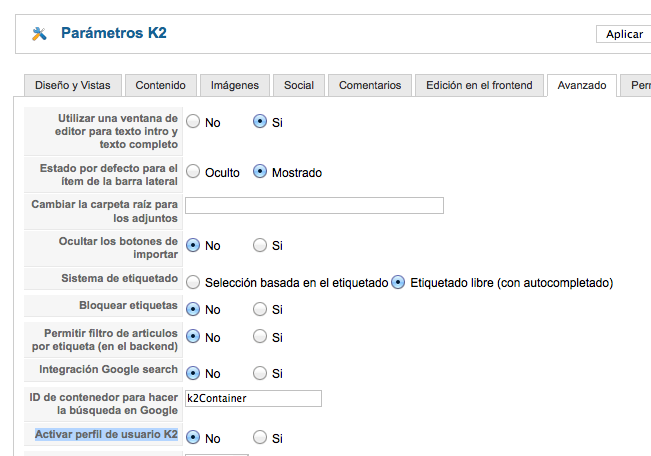Viewport: 651px width, 456px height.
Task: Select Si for Activar perfil K2
Action: coord(260,437)
